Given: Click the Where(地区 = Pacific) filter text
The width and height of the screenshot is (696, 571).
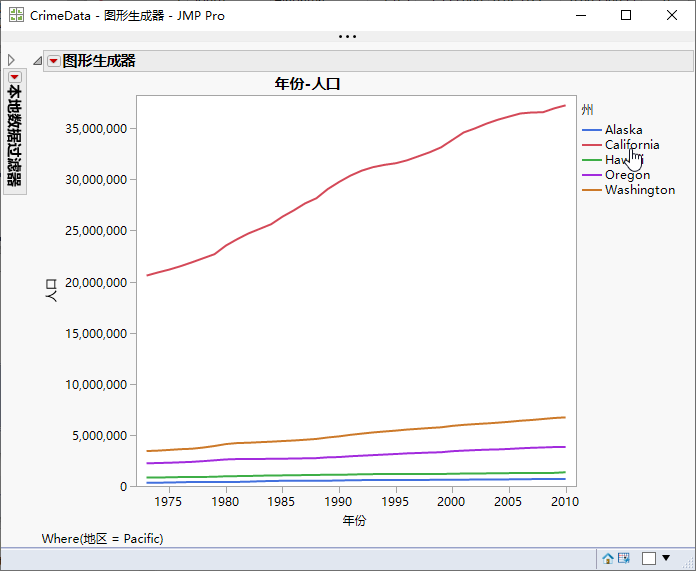Looking at the screenshot, I should click(103, 539).
